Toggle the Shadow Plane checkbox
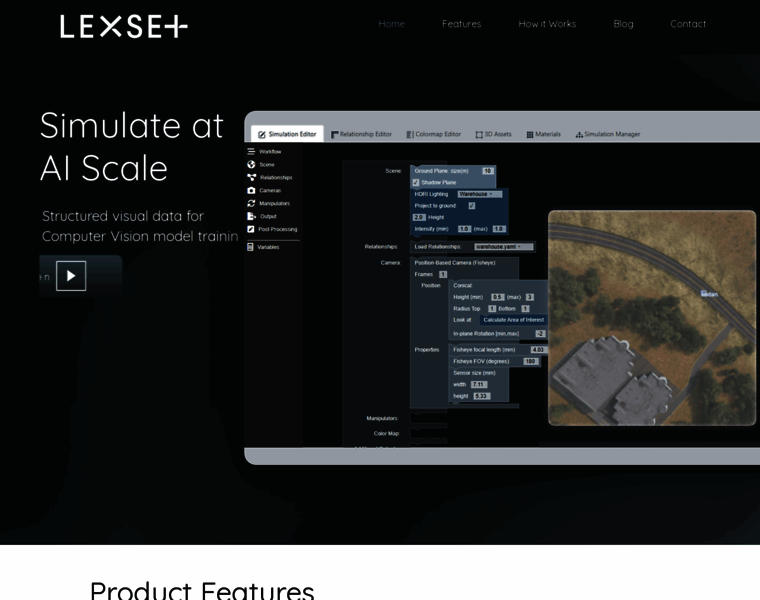This screenshot has width=760, height=600. point(416,182)
